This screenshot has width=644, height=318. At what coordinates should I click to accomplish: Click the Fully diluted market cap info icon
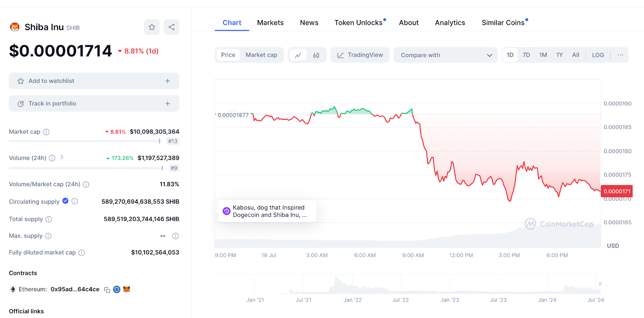(82, 252)
